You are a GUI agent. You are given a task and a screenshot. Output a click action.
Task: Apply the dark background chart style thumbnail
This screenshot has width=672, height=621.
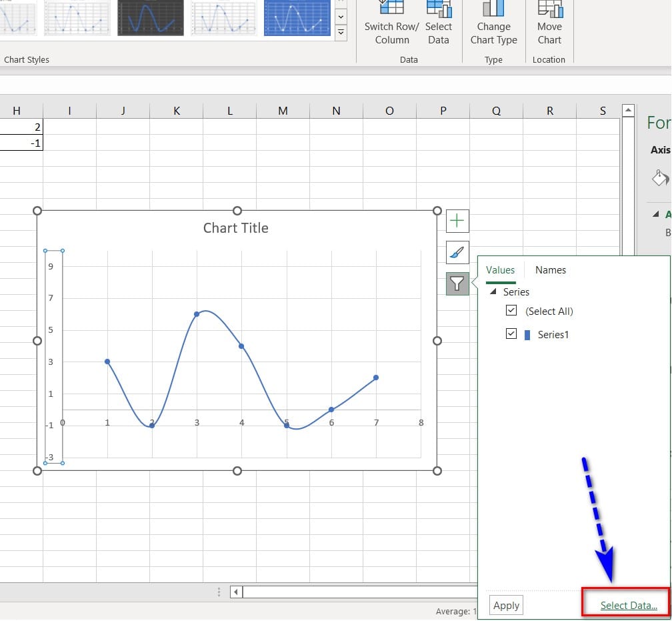[150, 17]
